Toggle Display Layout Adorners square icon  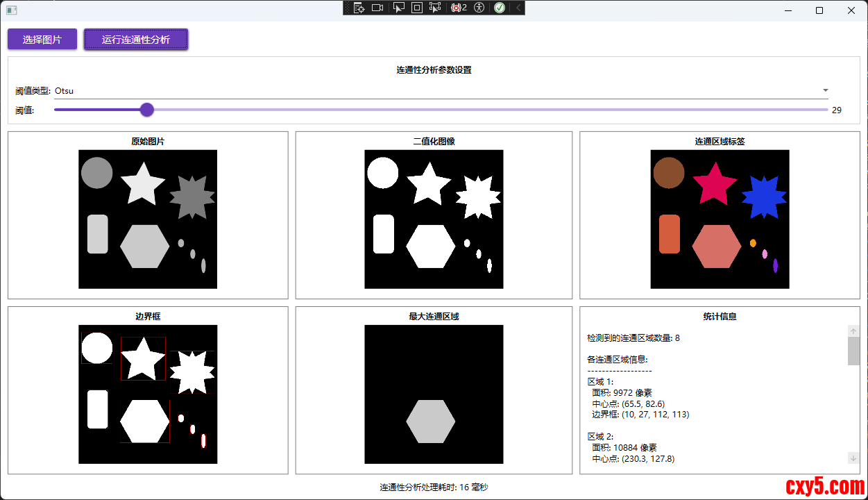pyautogui.click(x=417, y=8)
